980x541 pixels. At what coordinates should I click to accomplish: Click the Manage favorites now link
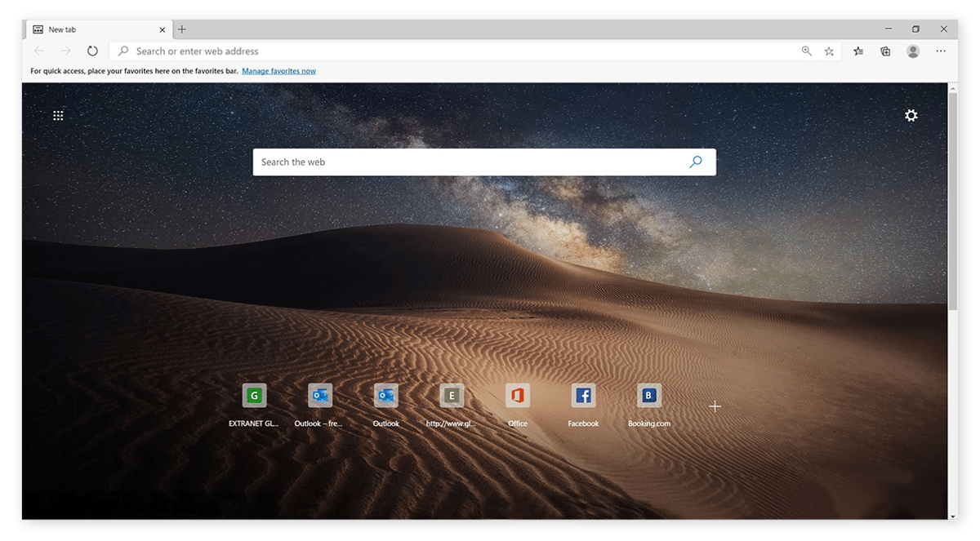point(278,71)
